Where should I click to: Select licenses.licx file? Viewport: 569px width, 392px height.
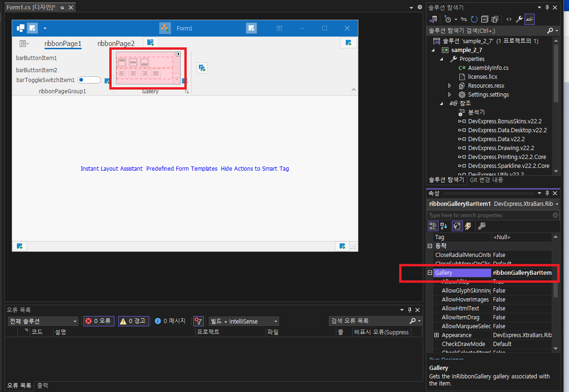tap(483, 77)
